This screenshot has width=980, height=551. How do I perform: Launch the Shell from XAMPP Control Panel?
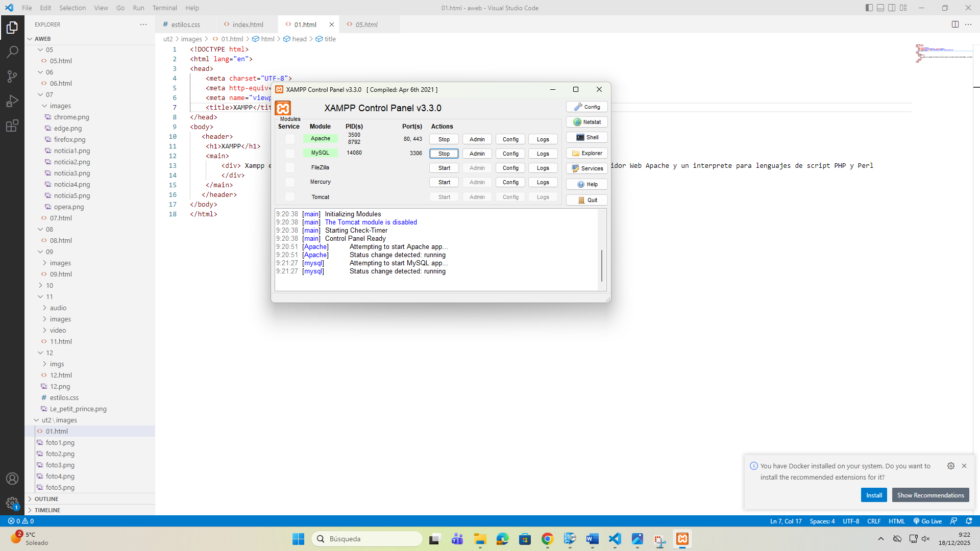586,137
